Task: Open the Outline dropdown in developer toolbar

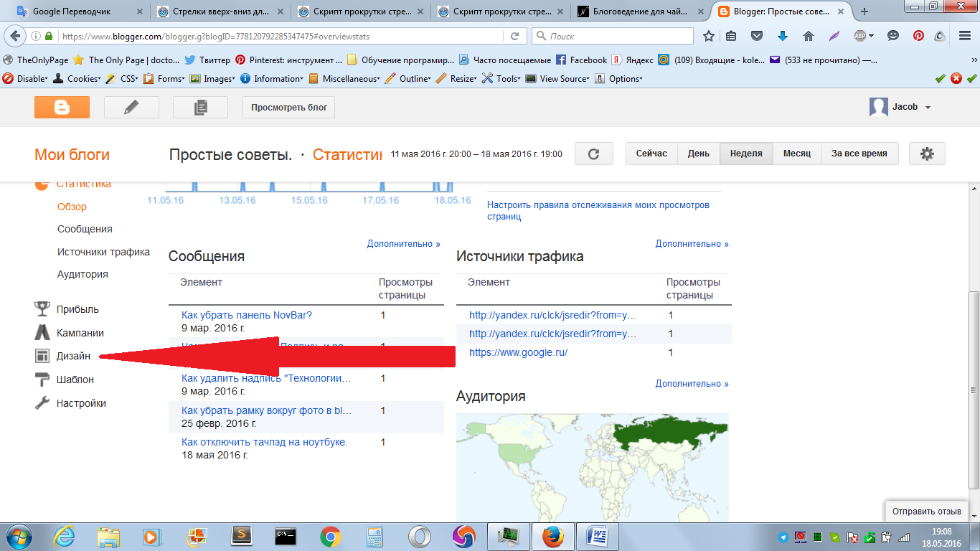Action: (408, 79)
